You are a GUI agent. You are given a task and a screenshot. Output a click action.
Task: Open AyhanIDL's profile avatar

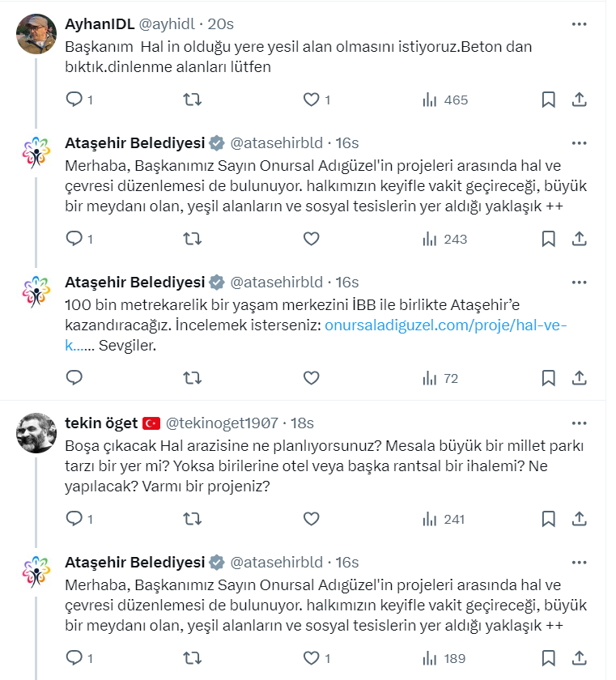coord(36,34)
